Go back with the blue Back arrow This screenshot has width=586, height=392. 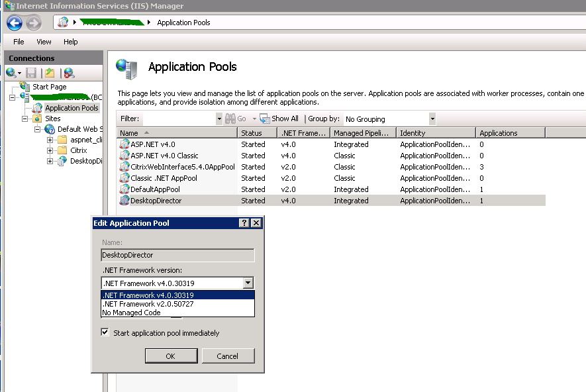pos(15,23)
